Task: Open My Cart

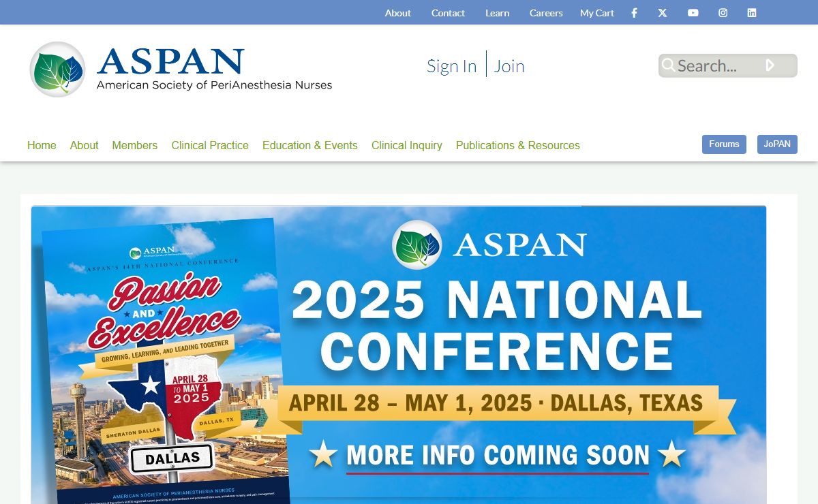Action: (x=597, y=13)
